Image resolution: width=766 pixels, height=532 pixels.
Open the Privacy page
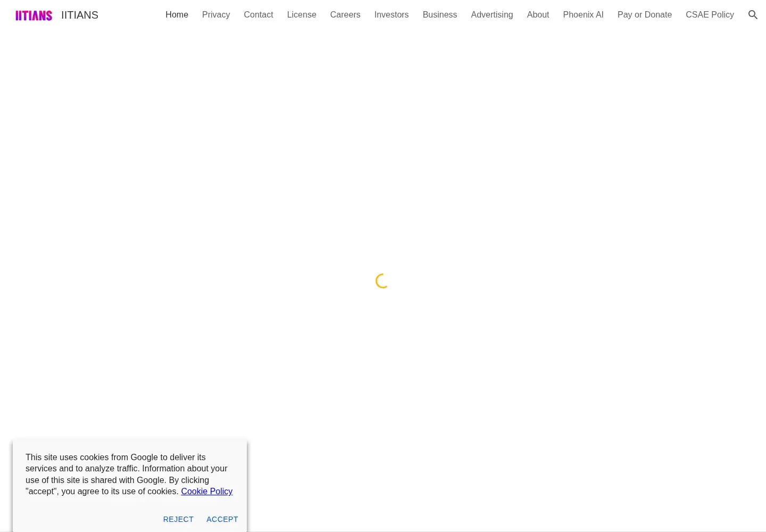[x=216, y=15]
